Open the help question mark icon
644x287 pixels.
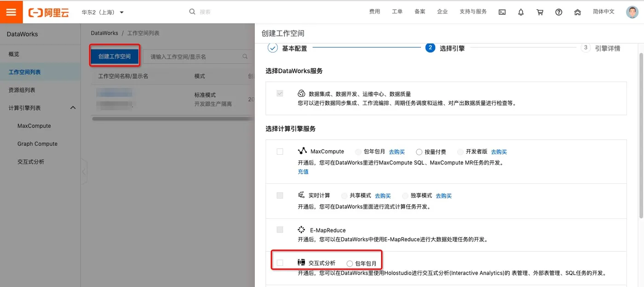pyautogui.click(x=559, y=12)
